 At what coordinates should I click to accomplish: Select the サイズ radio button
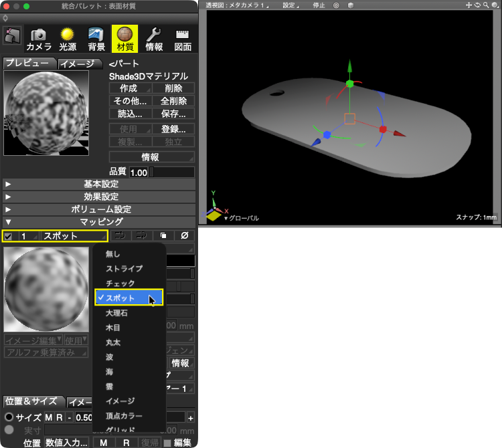9,417
